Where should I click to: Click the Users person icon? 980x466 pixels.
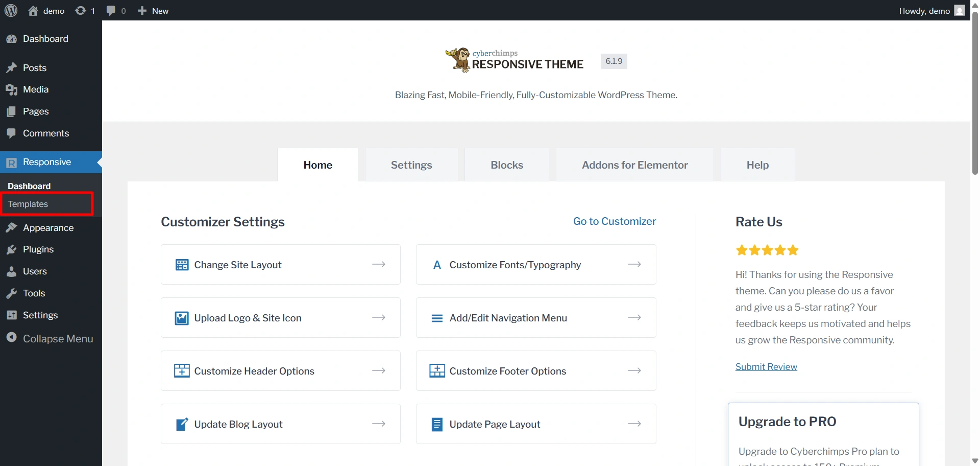(x=12, y=271)
